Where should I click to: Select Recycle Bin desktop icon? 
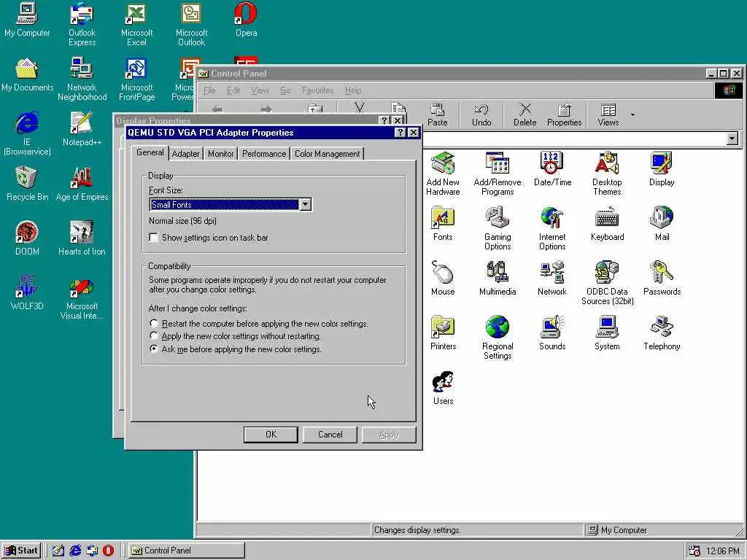27,184
